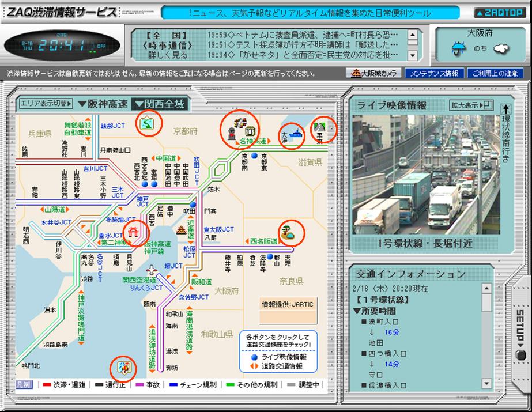Open メンテナンス情報 link
Image resolution: width=532 pixels, height=412 pixels.
(434, 73)
